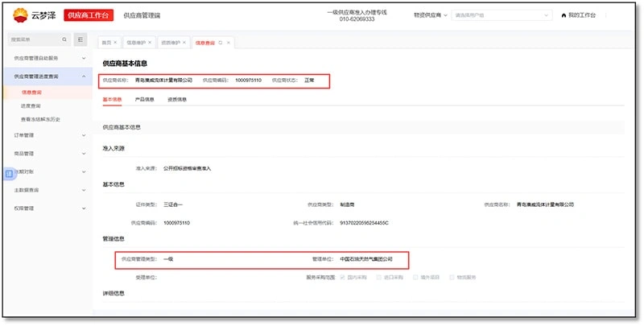Focus the sidebar menu search field
Viewport: 644px width, 326px height.
coord(39,39)
